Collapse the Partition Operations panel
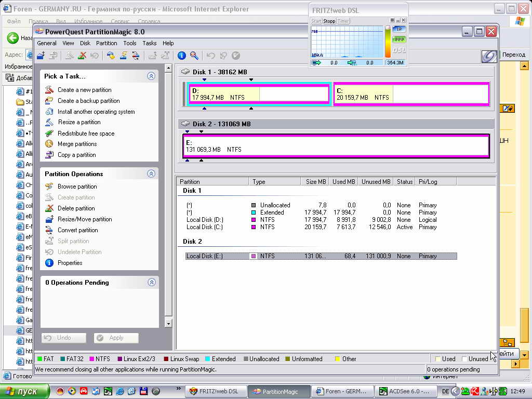 click(x=151, y=174)
